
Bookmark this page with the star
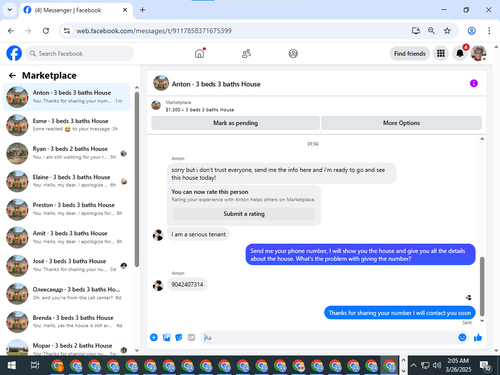(447, 31)
